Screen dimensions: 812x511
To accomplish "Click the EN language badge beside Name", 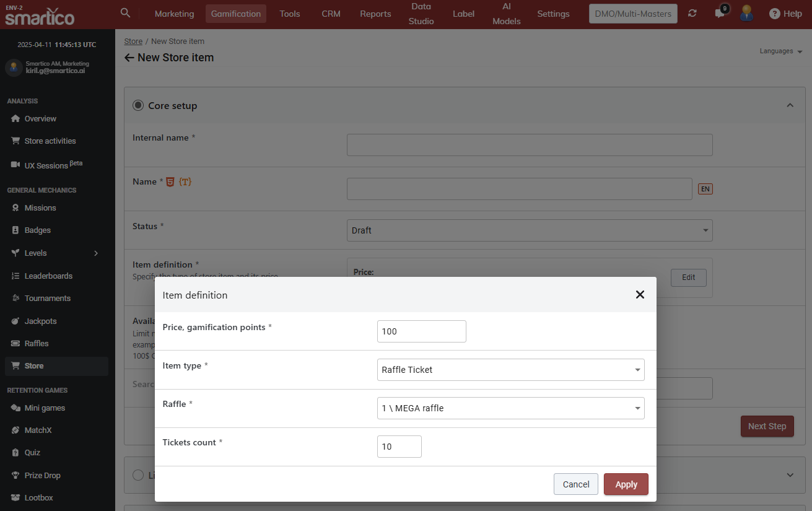I will [x=705, y=189].
